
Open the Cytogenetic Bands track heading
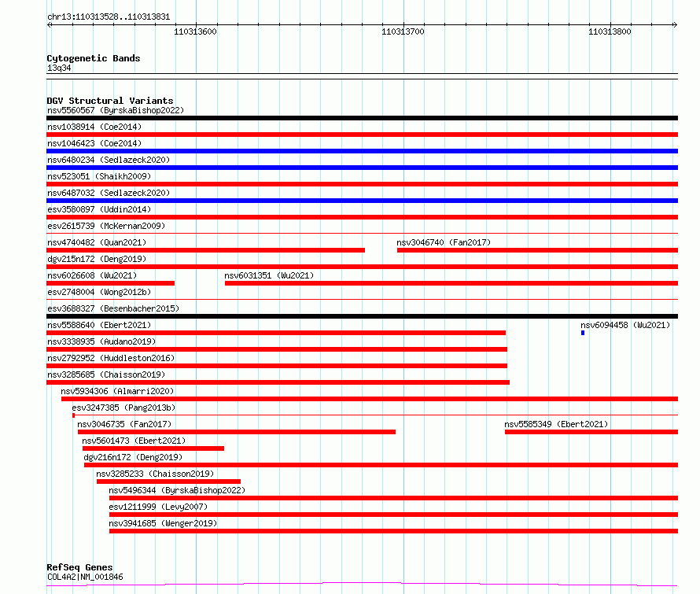(x=94, y=58)
